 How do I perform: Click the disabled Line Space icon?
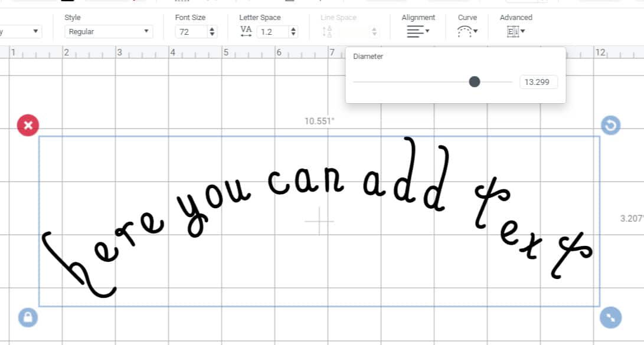pyautogui.click(x=327, y=32)
